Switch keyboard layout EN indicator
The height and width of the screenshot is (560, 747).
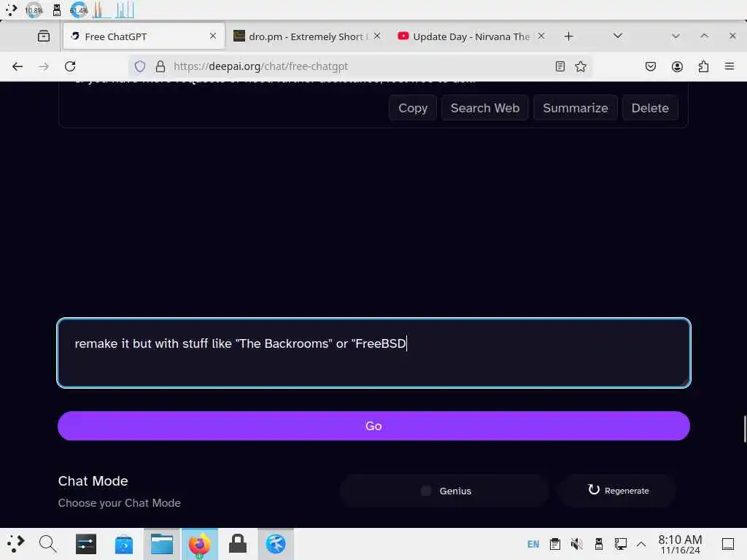[533, 544]
